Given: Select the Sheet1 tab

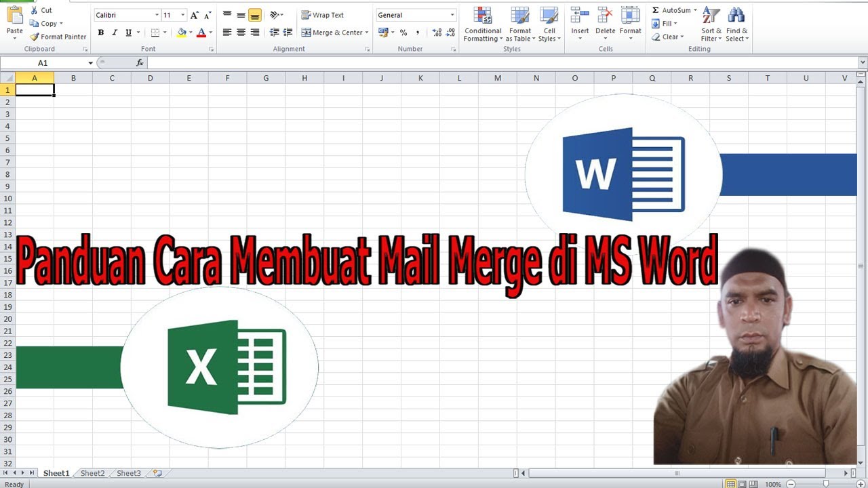Looking at the screenshot, I should tap(56, 473).
